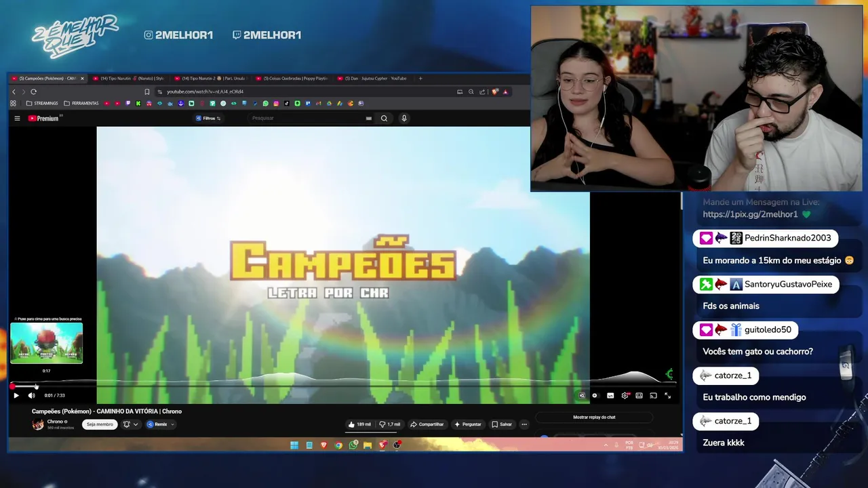Image resolution: width=868 pixels, height=488 pixels.
Task: Open the Chrono channel name link
Action: [x=55, y=422]
